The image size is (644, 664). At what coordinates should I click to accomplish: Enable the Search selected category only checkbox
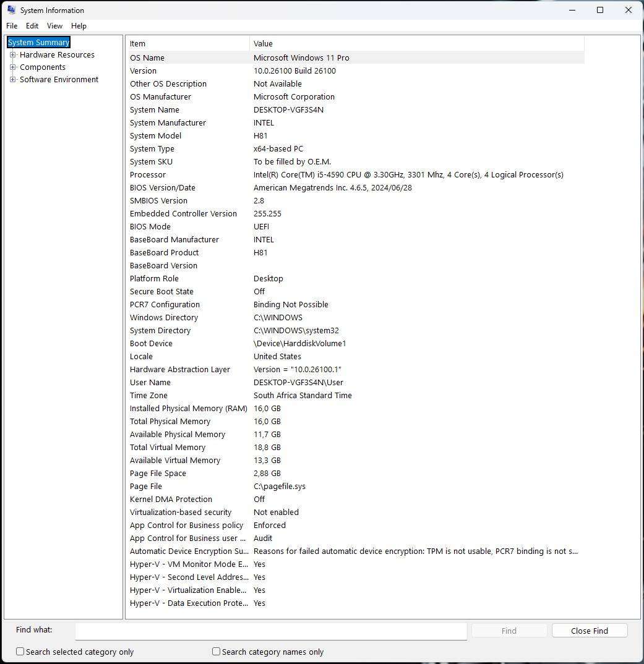20,652
